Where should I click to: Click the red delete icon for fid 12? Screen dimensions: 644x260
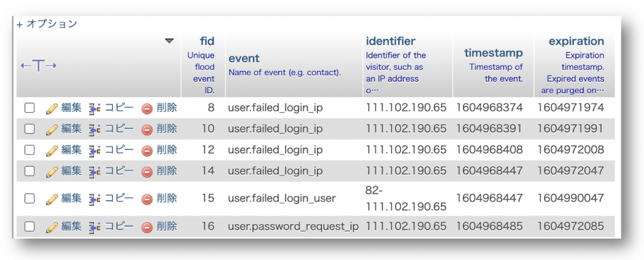point(147,150)
